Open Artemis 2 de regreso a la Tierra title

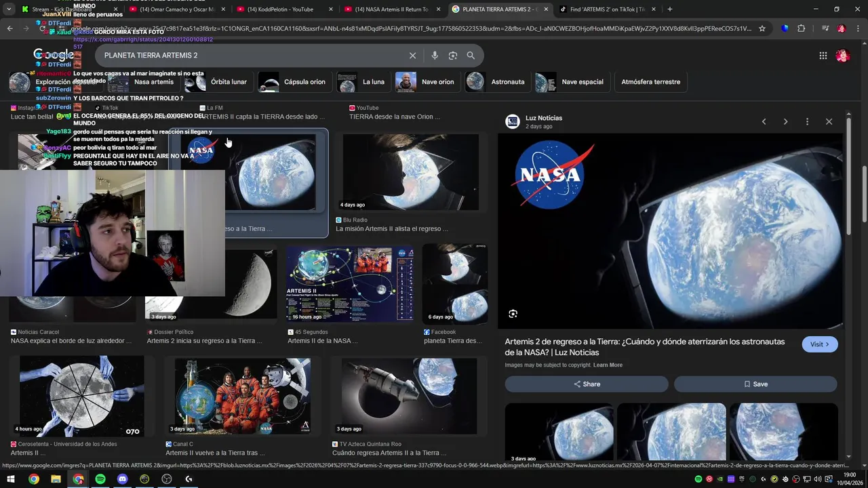645,347
